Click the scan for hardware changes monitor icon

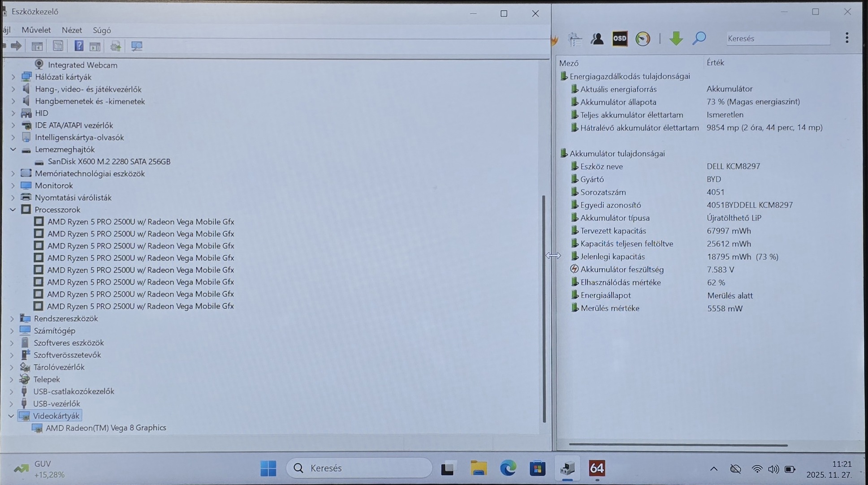click(x=137, y=46)
